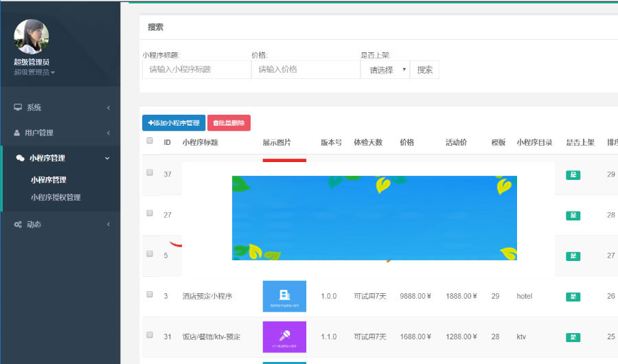The width and height of the screenshot is (618, 364).
Task: Open 小程序授权管理 in the sidebar
Action: click(x=56, y=197)
